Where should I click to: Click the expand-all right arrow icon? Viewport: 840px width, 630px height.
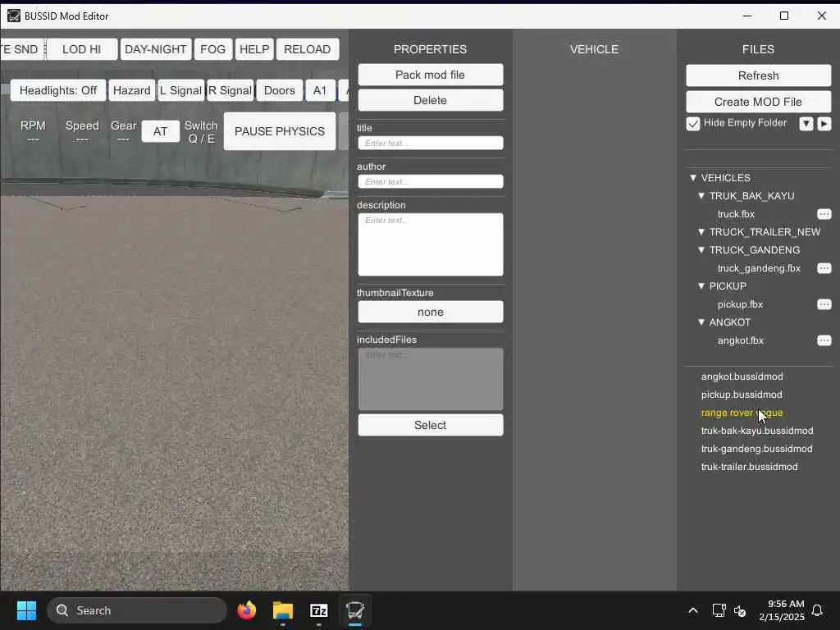click(824, 124)
